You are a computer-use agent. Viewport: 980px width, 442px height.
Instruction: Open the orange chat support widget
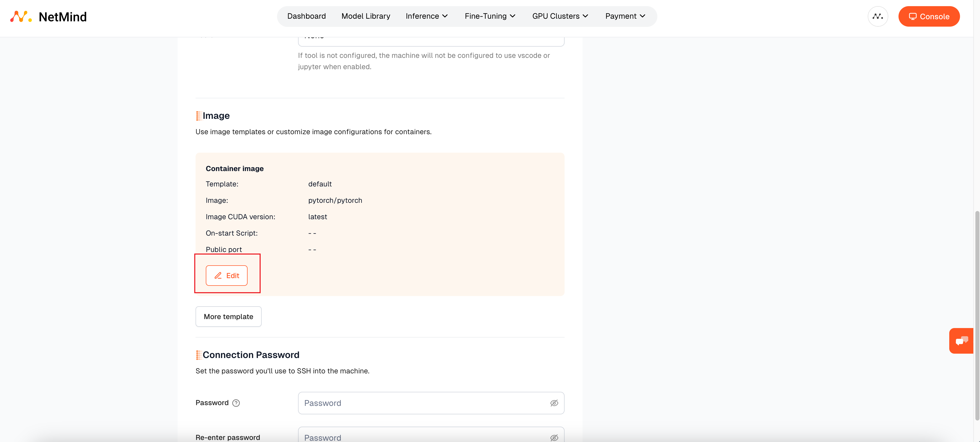click(961, 341)
